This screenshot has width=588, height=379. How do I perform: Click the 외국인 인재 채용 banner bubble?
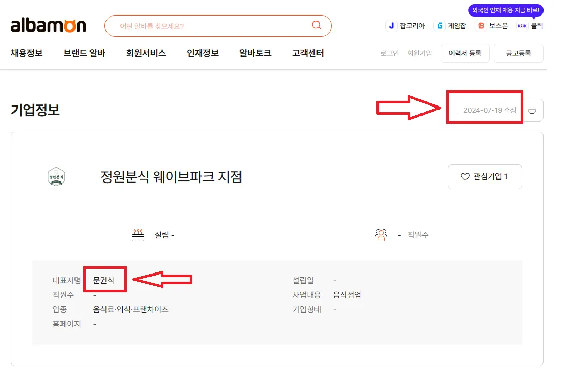(x=505, y=10)
